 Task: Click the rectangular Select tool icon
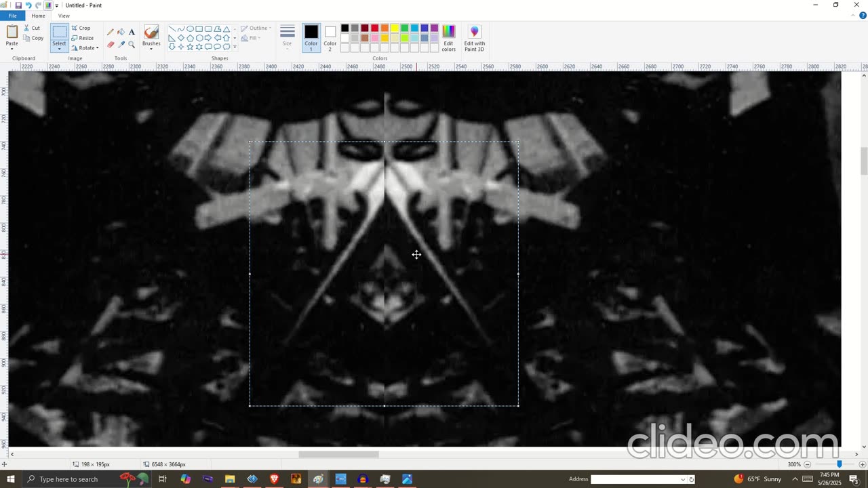click(60, 32)
